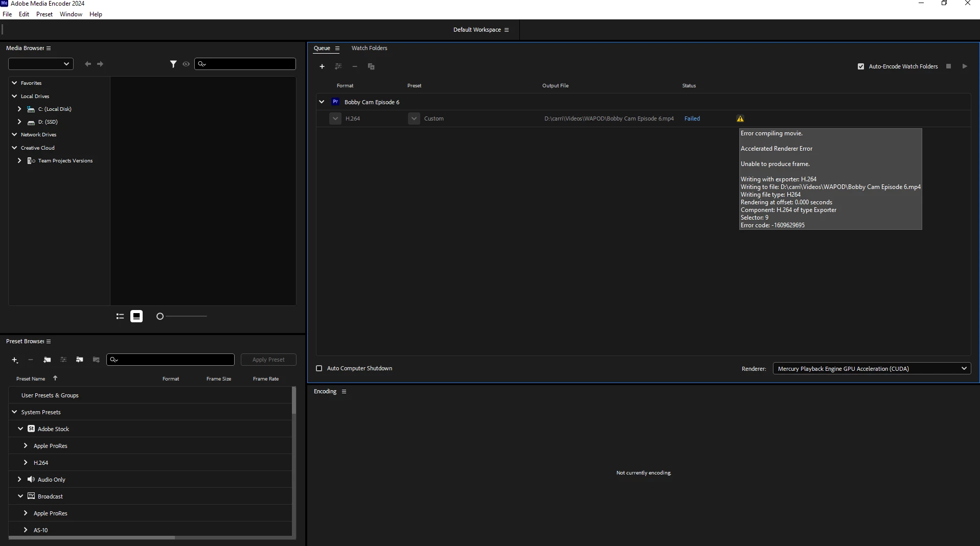Sort presets with the Preset Name arrow
The height and width of the screenshot is (546, 980).
(x=55, y=378)
